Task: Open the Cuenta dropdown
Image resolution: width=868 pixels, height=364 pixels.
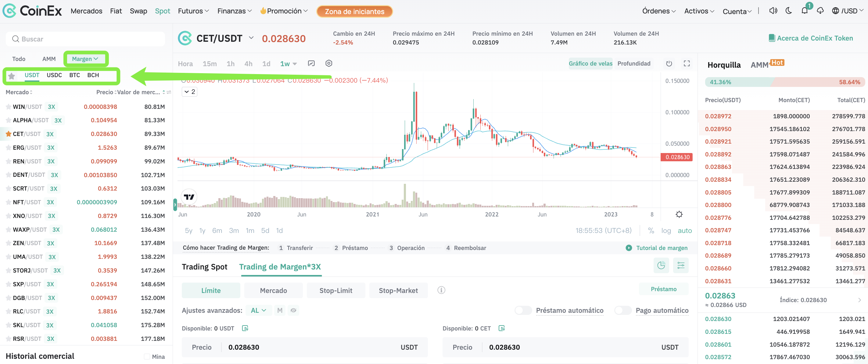Action: [x=737, y=11]
